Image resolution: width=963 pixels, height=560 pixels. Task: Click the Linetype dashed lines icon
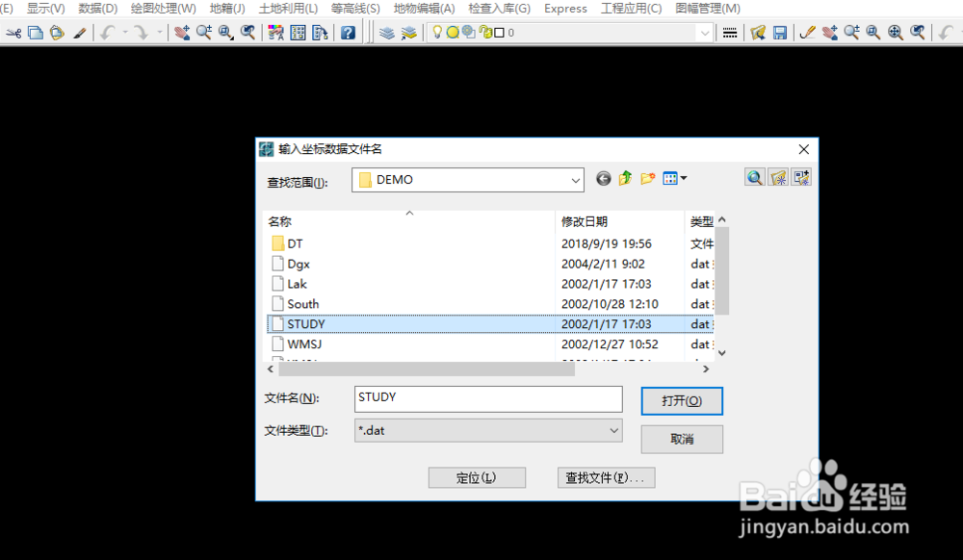tap(730, 33)
